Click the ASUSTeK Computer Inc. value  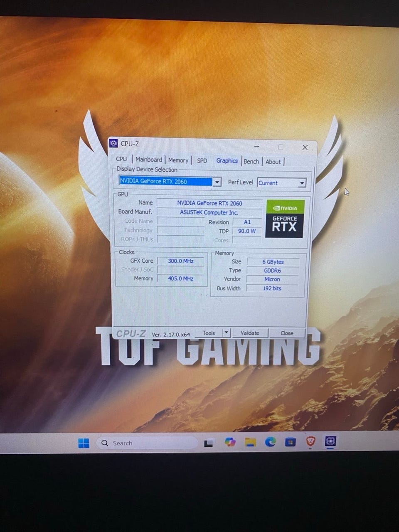(209, 212)
